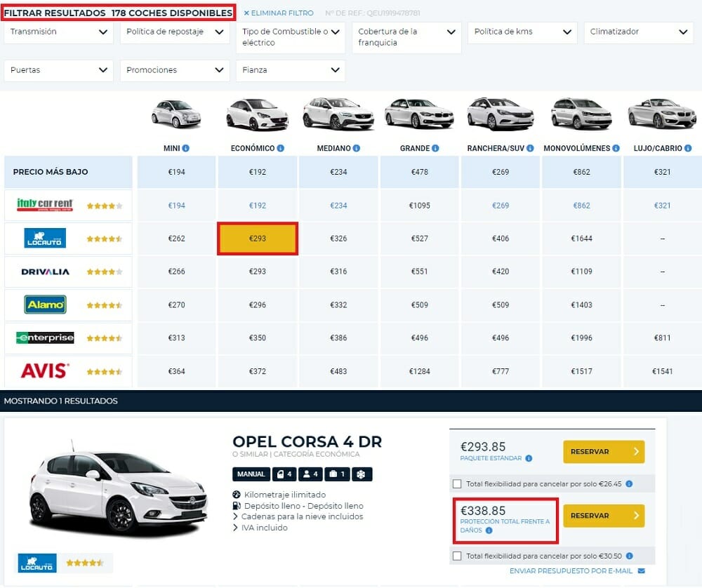
Task: Click the 1 luggage badge
Action: point(337,474)
